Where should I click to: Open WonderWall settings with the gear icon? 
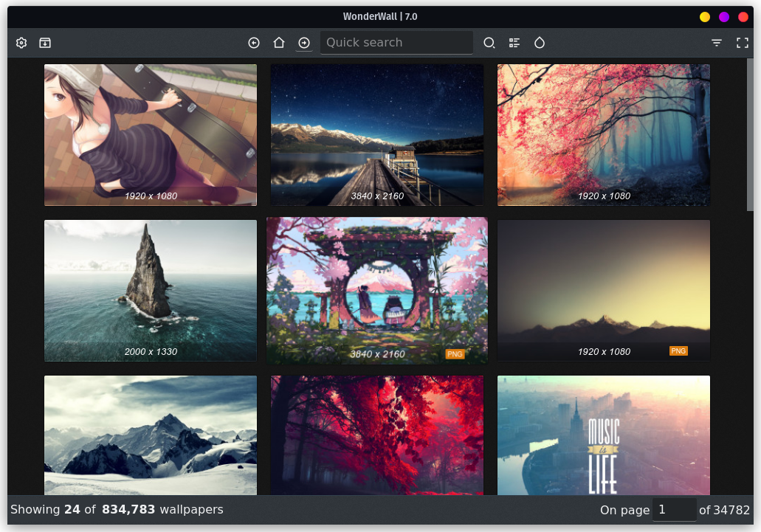(x=21, y=42)
